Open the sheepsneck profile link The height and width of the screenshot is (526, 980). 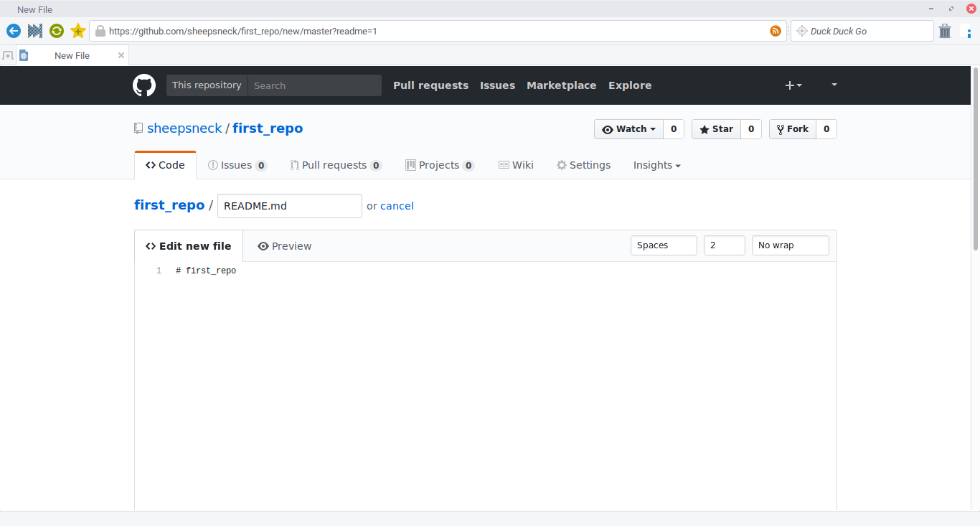[x=184, y=128]
